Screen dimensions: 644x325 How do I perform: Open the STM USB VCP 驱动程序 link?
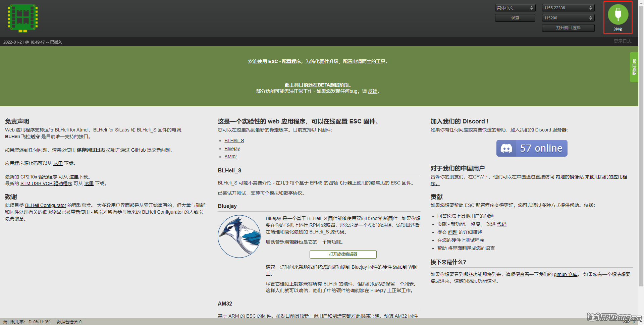pyautogui.click(x=46, y=183)
